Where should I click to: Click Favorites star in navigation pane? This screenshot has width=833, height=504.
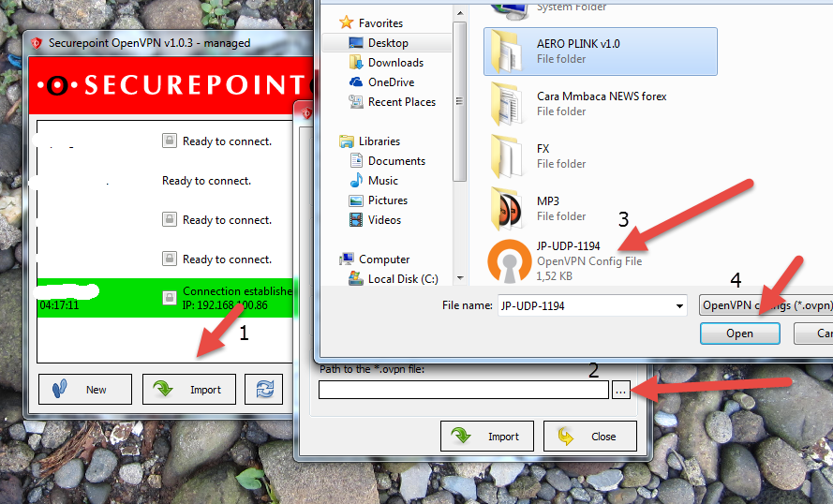347,22
